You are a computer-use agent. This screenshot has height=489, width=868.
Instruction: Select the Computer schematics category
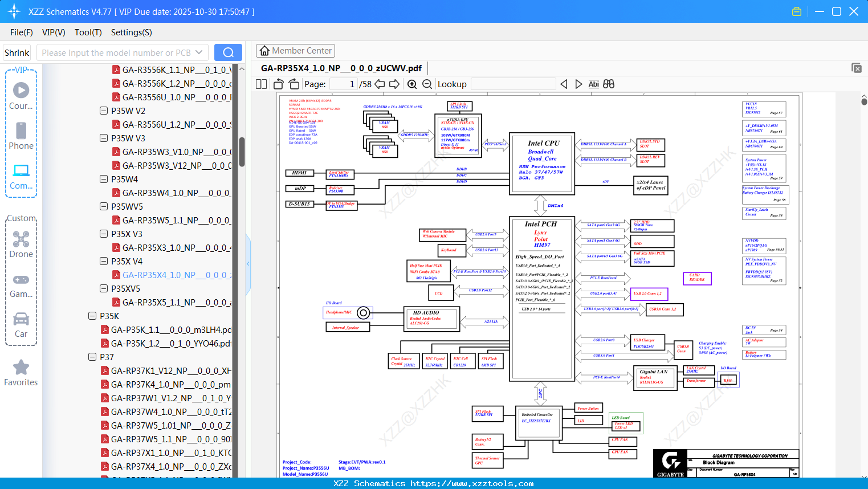[21, 176]
